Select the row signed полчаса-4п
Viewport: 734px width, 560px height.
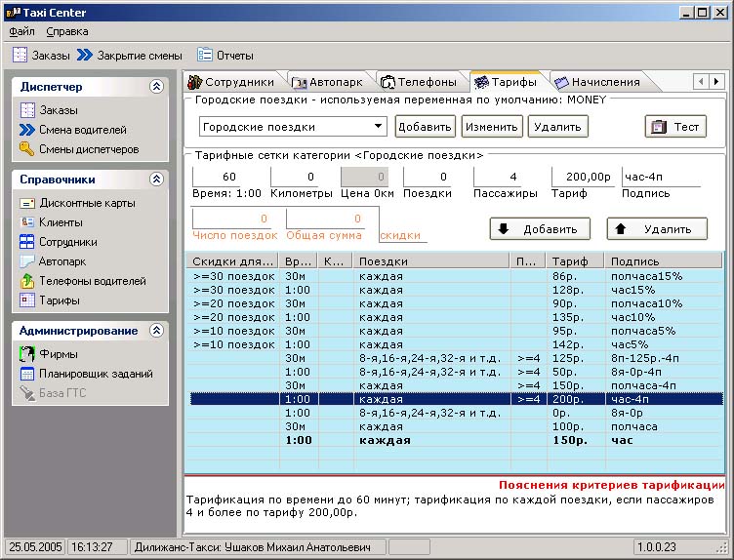(455, 385)
